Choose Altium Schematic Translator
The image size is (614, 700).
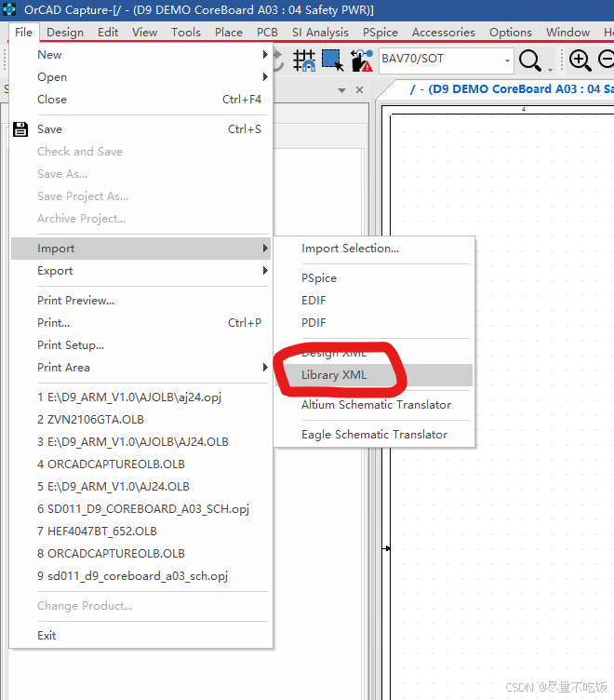[374, 405]
